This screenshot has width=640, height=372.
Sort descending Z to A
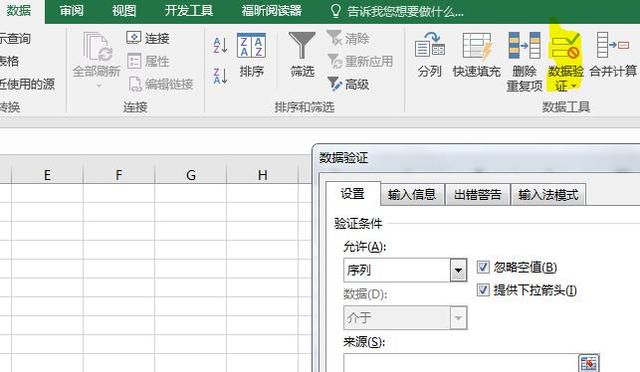click(220, 76)
